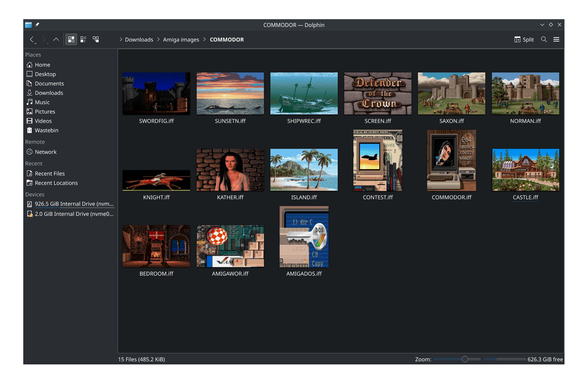Switch to Compact view mode
The width and height of the screenshot is (588, 392).
tap(83, 40)
